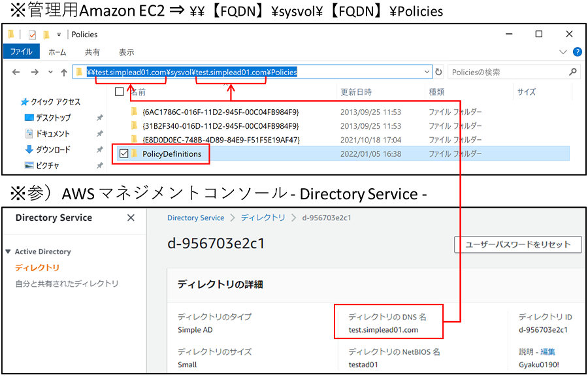Viewport: 588px width, 377px height.
Task: Open Explorer help question mark icon
Action: (x=578, y=52)
